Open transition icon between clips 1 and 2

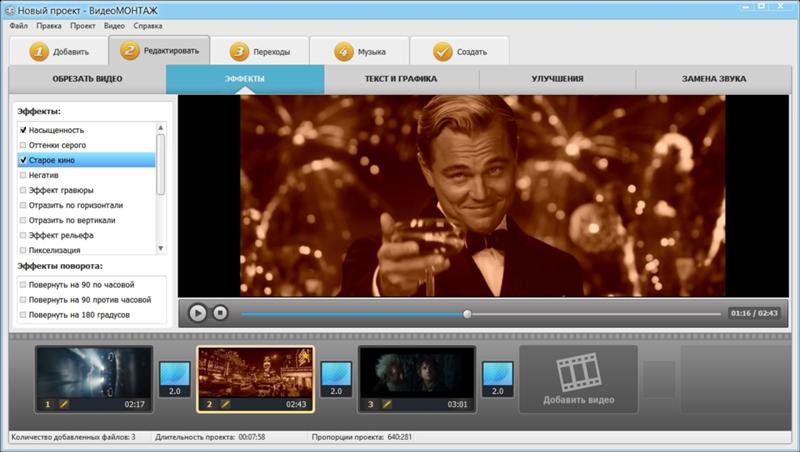175,379
